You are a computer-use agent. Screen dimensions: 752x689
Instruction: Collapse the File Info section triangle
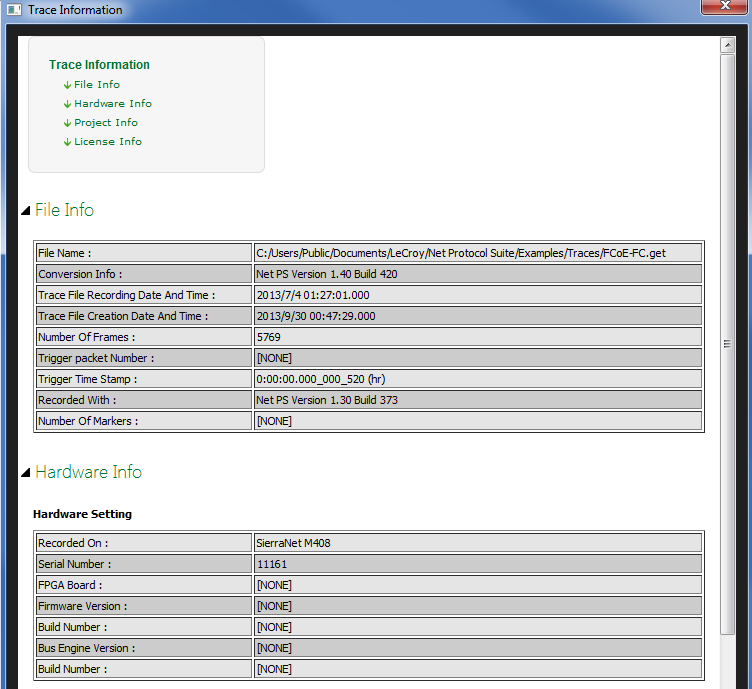click(x=26, y=210)
